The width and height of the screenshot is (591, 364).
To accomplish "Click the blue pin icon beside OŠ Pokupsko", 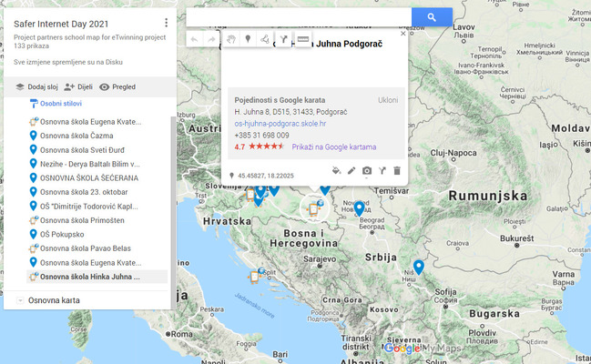I will pos(33,234).
